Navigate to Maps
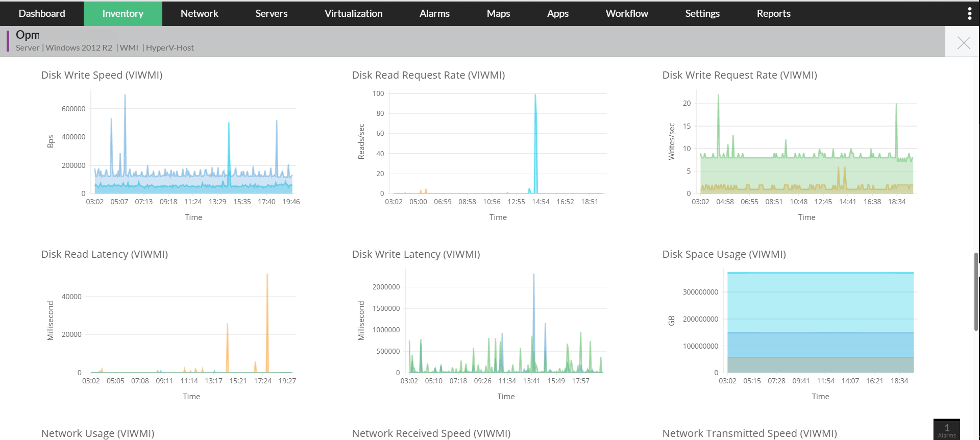Screen dimensions: 980x440 (499, 13)
